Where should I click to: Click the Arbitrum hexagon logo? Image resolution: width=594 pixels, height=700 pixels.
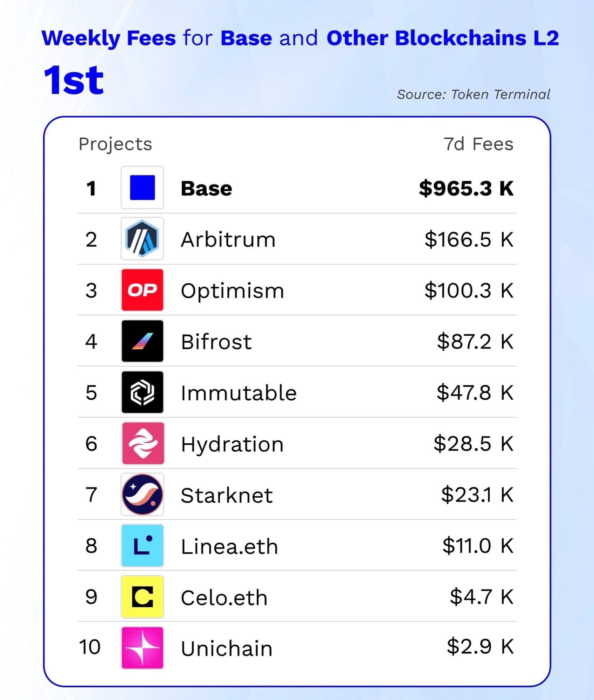(142, 239)
